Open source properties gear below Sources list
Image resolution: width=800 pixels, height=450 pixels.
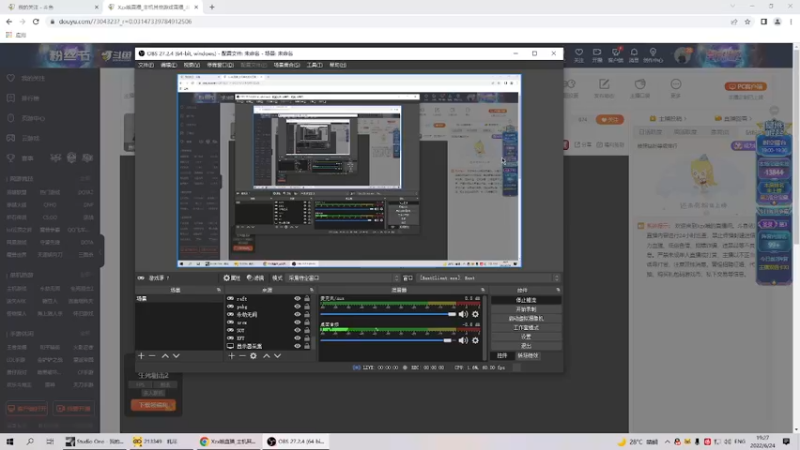[x=253, y=356]
